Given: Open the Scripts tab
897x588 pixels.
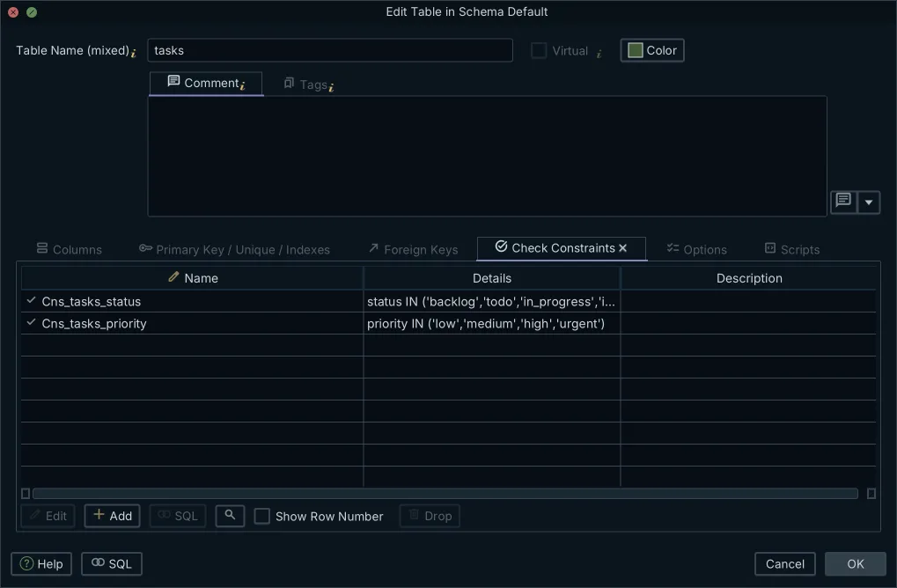Looking at the screenshot, I should [x=792, y=249].
